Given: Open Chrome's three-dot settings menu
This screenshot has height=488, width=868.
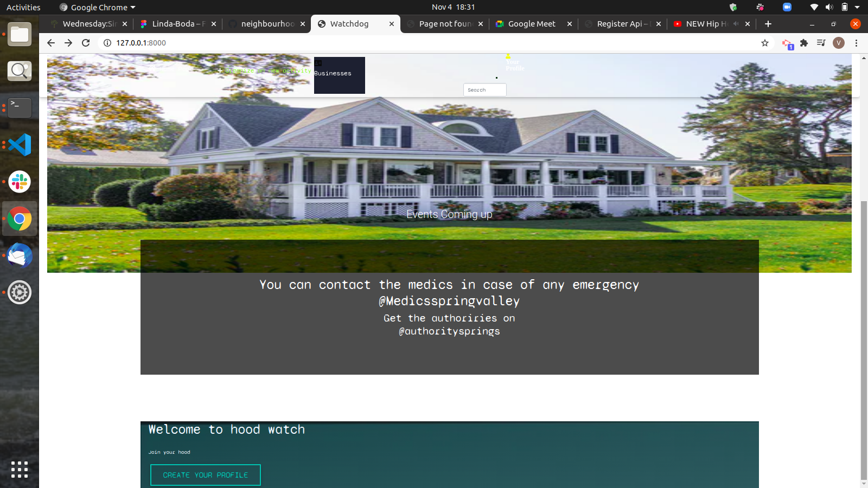Looking at the screenshot, I should pyautogui.click(x=856, y=43).
